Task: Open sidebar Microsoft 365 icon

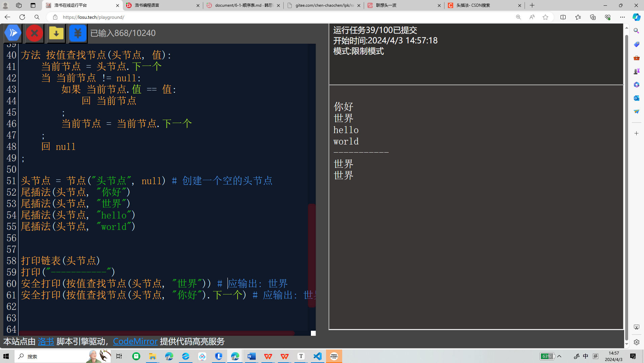Action: (x=636, y=85)
